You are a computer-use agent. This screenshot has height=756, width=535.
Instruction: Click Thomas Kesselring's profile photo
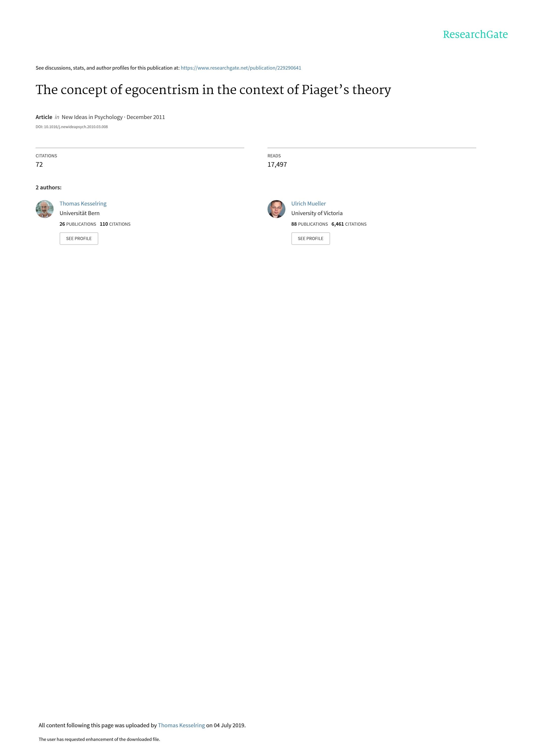pos(44,209)
